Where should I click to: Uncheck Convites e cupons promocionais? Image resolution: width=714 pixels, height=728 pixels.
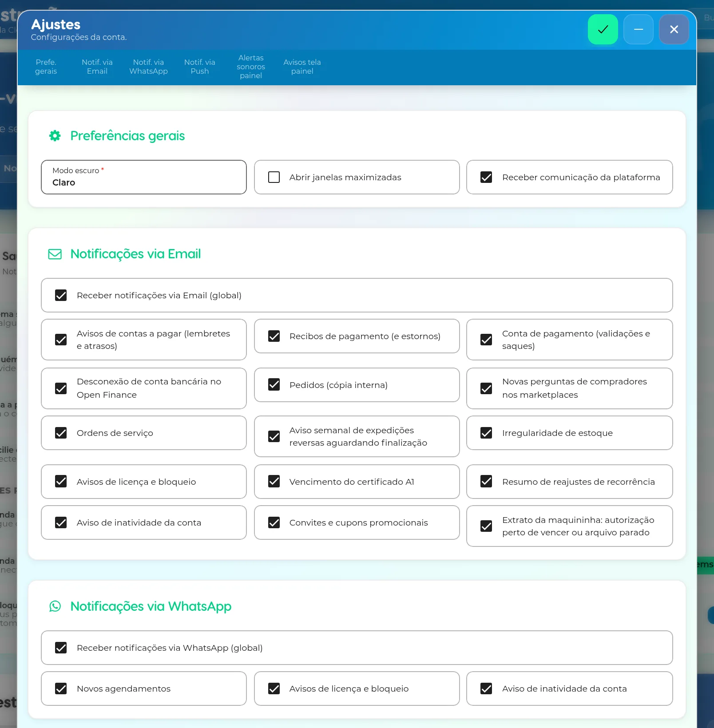click(274, 522)
